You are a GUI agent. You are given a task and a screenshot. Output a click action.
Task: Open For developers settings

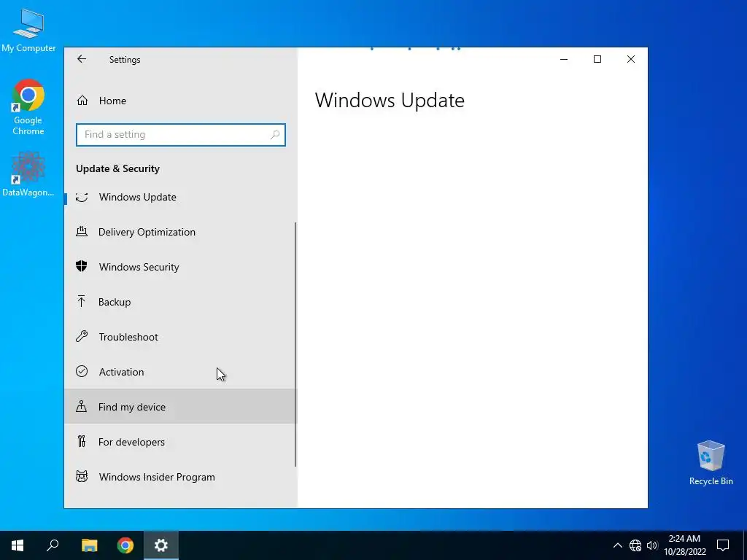(x=181, y=442)
